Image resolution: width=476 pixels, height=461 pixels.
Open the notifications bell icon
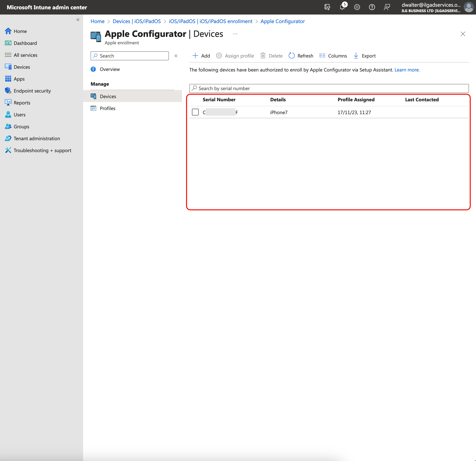pos(342,7)
